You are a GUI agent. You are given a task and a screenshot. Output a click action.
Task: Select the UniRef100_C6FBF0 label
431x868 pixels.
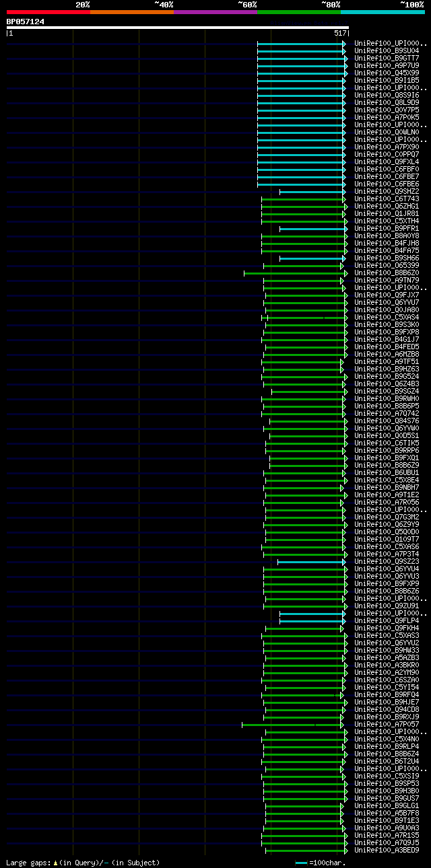[x=387, y=170]
